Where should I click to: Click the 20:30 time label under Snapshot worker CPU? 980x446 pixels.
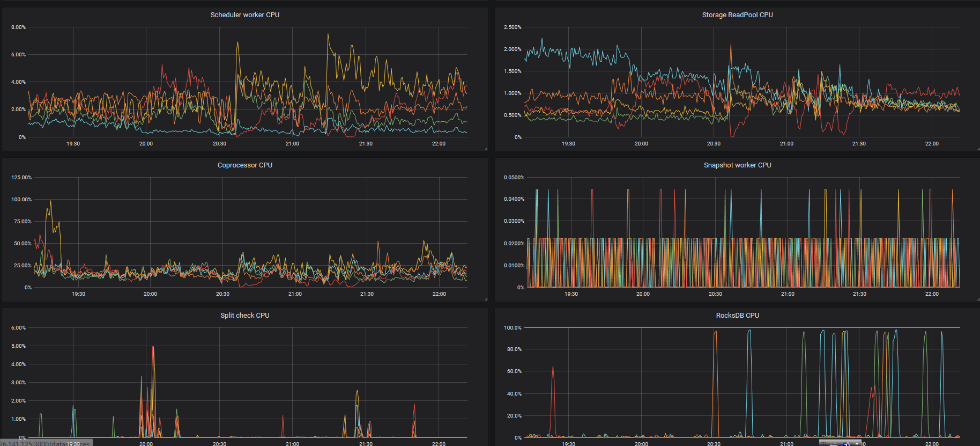[715, 294]
